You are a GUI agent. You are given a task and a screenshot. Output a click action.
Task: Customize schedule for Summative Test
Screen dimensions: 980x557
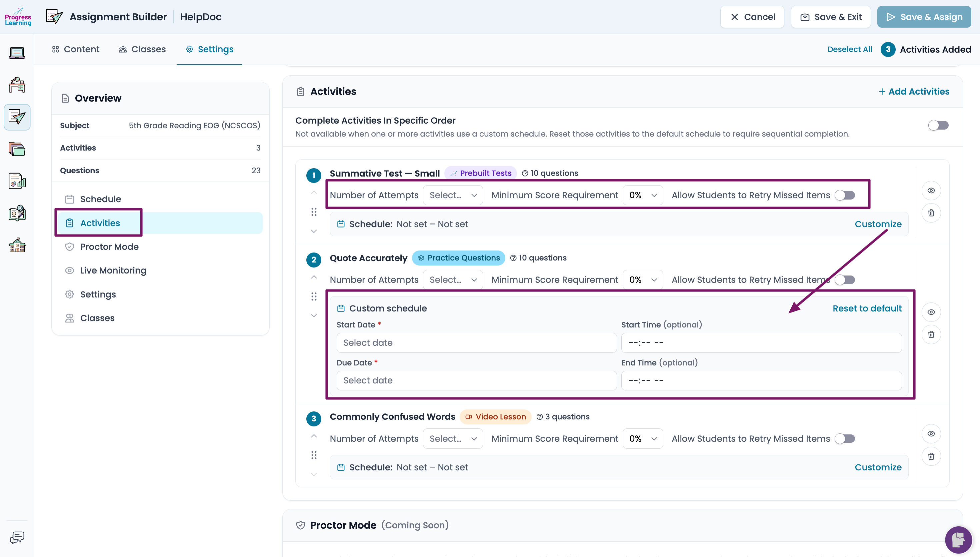pyautogui.click(x=878, y=224)
